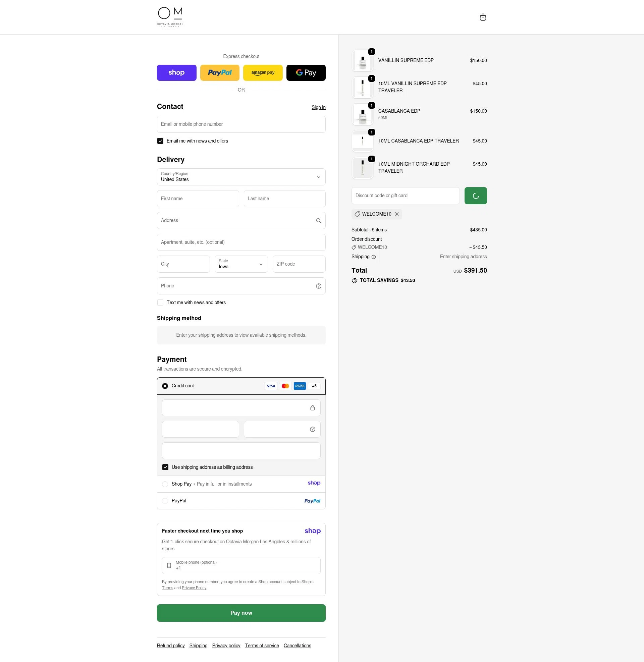This screenshot has width=644, height=662.
Task: Remove the WELCOME10 discount tag
Action: [397, 214]
